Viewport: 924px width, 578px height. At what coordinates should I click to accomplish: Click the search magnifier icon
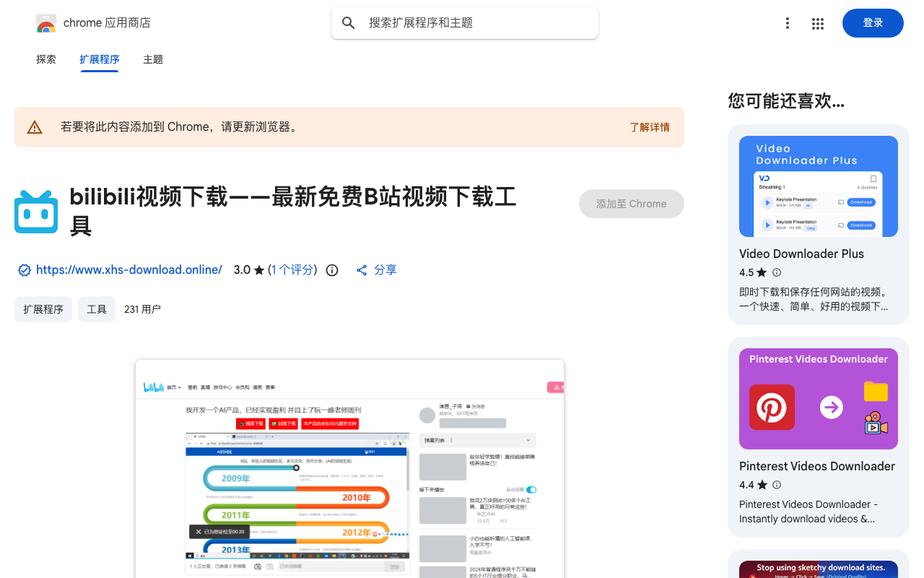click(x=349, y=23)
